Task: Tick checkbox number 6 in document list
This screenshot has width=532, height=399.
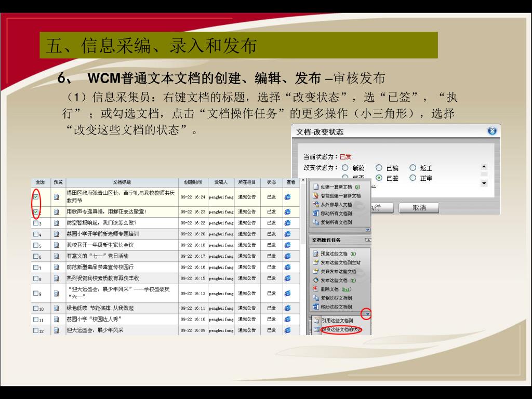Action: click(x=36, y=256)
